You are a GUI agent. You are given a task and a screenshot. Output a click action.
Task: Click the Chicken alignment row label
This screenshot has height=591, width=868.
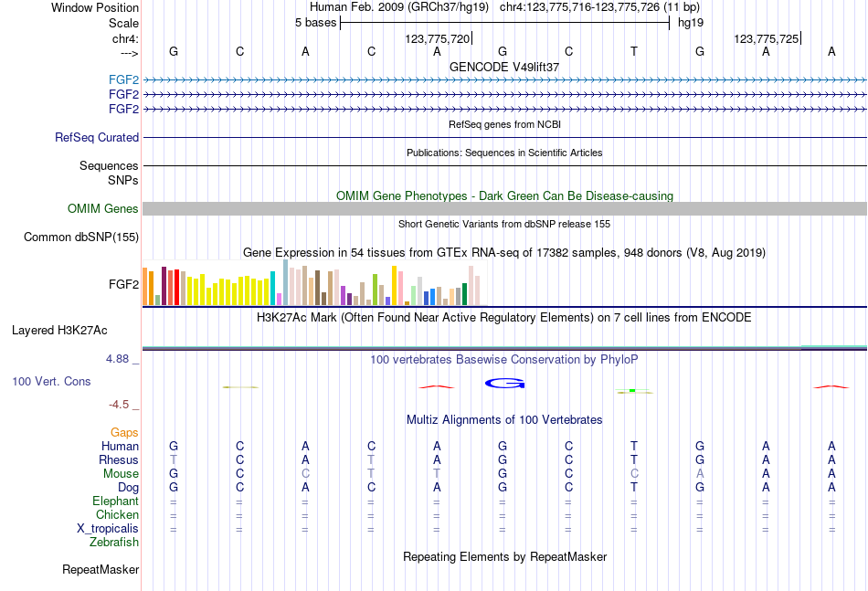pyautogui.click(x=117, y=514)
